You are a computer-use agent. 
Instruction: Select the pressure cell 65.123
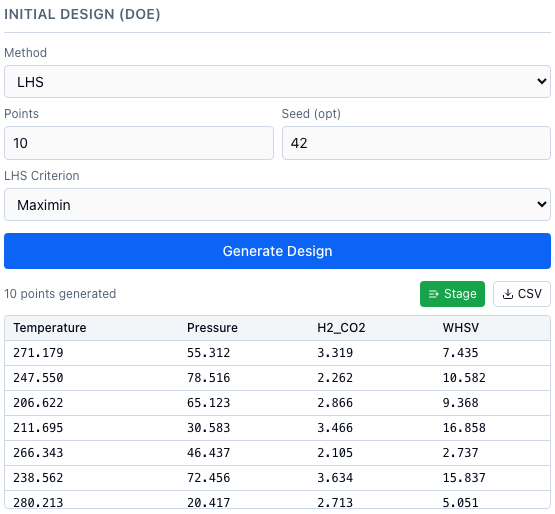208,403
